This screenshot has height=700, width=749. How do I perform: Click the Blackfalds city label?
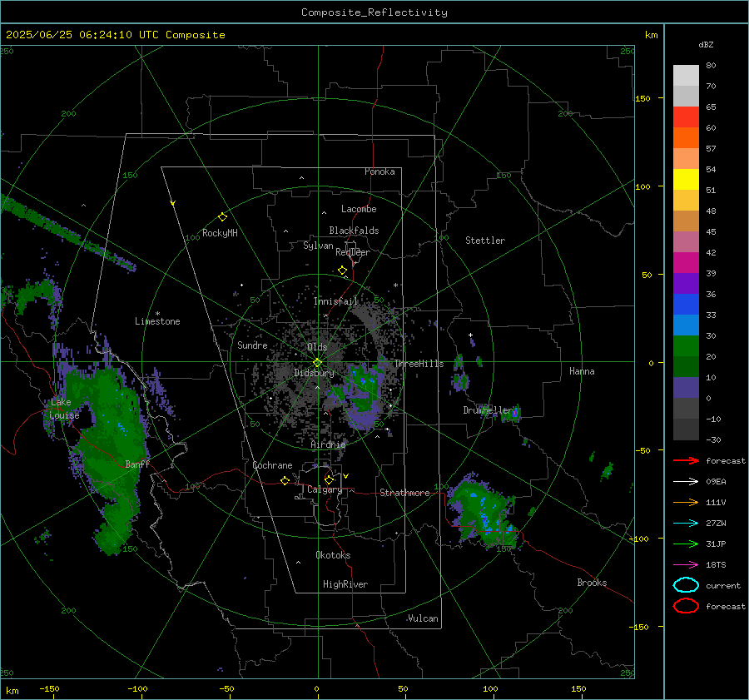(354, 231)
